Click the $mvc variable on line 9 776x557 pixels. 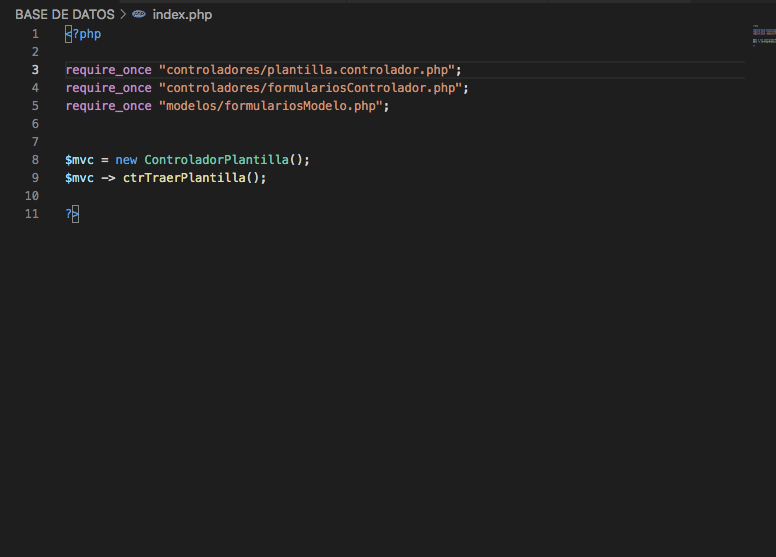(79, 178)
